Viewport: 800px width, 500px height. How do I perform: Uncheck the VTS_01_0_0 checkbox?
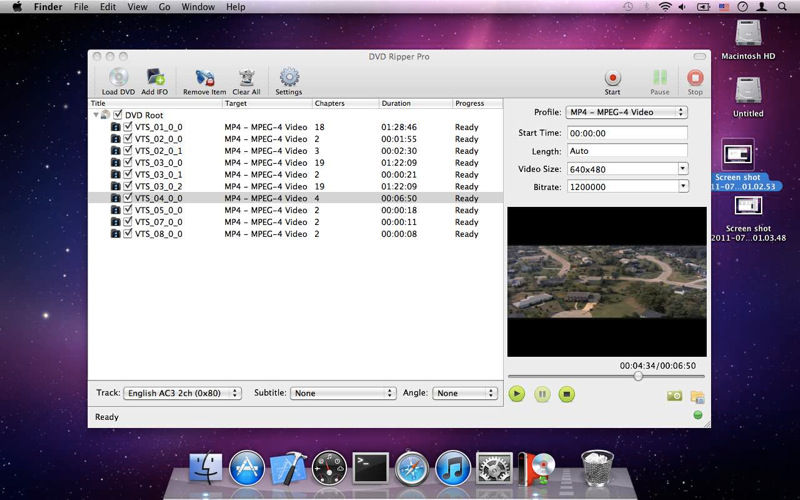(128, 127)
